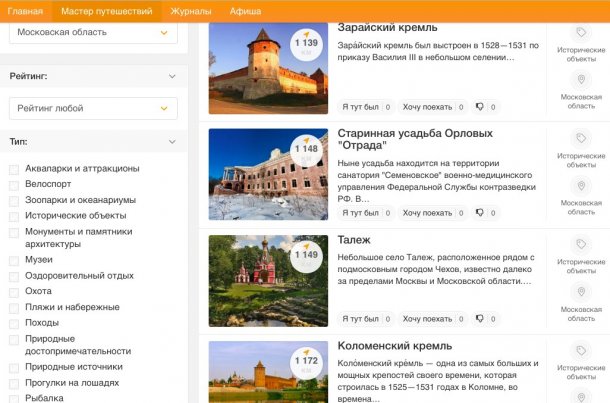Click location pin in усадьба Отрада row
The height and width of the screenshot is (403, 610).
[581, 186]
